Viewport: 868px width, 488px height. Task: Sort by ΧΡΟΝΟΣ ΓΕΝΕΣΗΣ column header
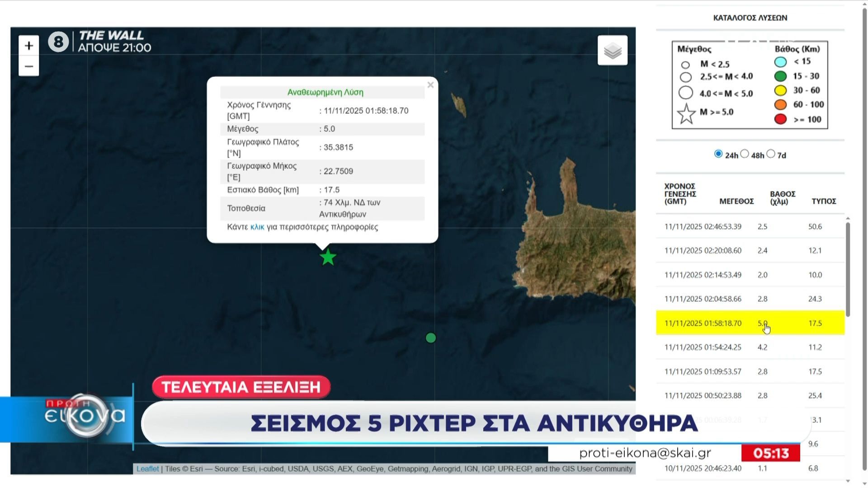(x=680, y=194)
